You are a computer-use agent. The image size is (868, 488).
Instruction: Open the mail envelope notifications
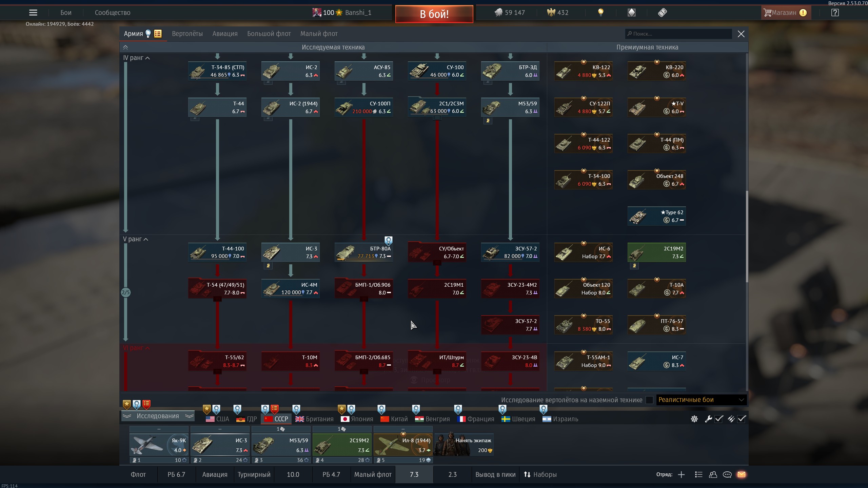(x=741, y=474)
